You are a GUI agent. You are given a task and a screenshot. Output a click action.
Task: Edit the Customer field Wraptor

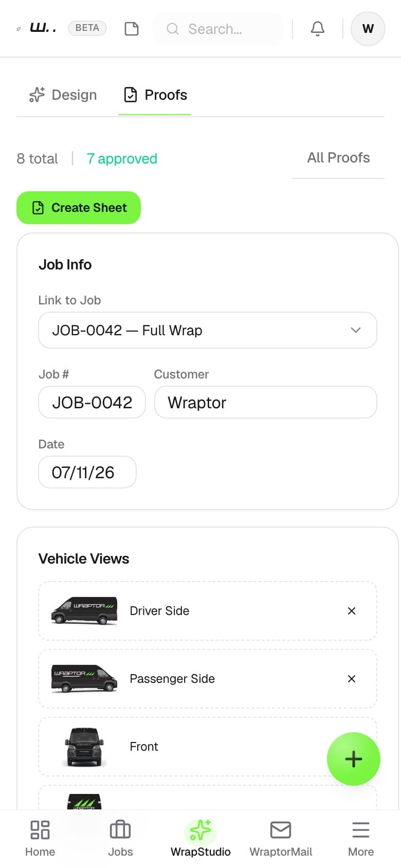[266, 402]
